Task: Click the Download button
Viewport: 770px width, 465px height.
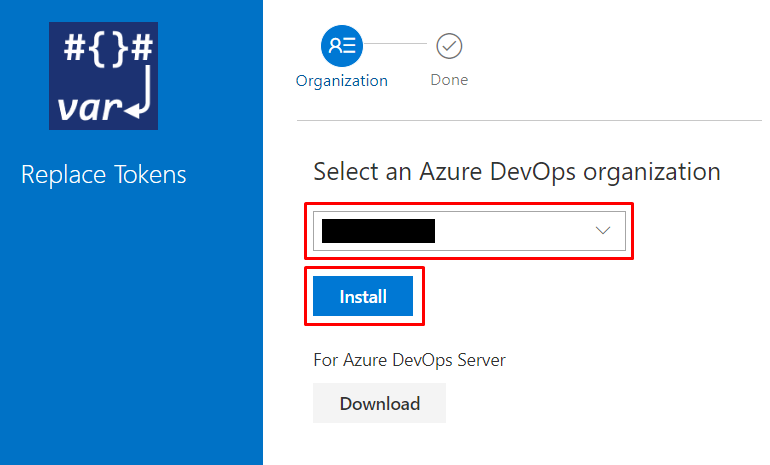Action: (x=379, y=404)
